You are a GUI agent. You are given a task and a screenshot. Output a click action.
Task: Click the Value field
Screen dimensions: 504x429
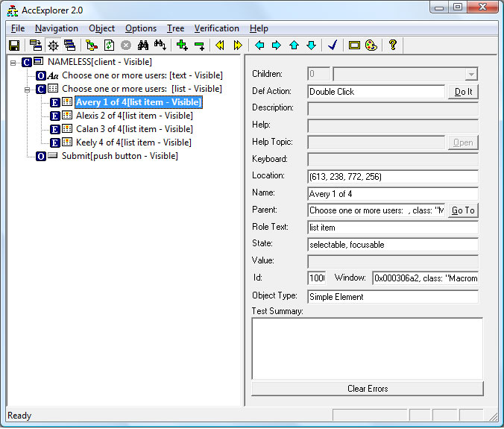(x=393, y=261)
